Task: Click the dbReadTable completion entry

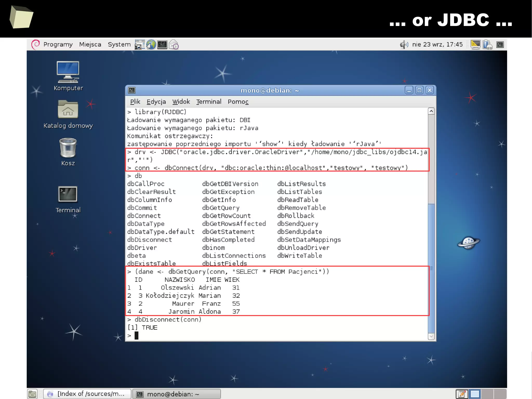Action: [x=298, y=200]
